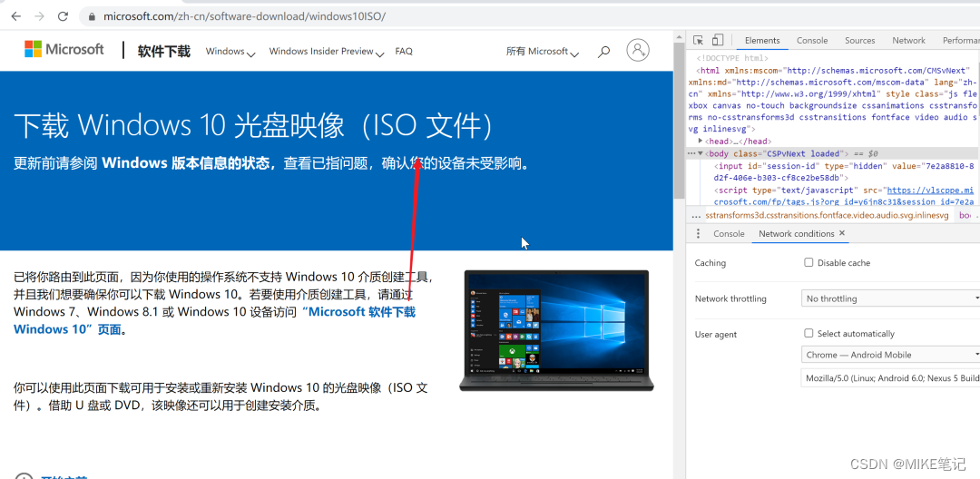The image size is (980, 479).
Task: Expand the Windows nav menu
Action: pyautogui.click(x=230, y=52)
